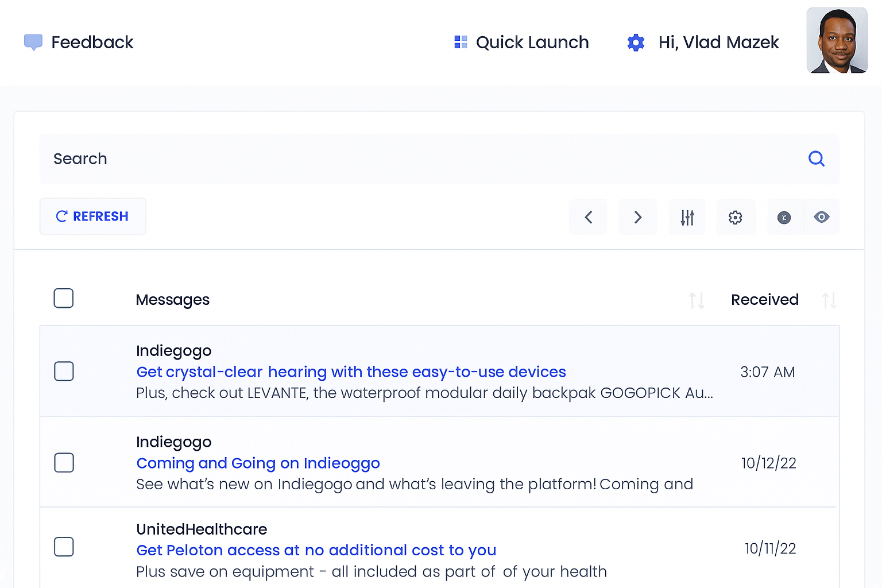This screenshot has height=588, width=882.
Task: Click the Feedback speech bubble icon
Action: [33, 42]
